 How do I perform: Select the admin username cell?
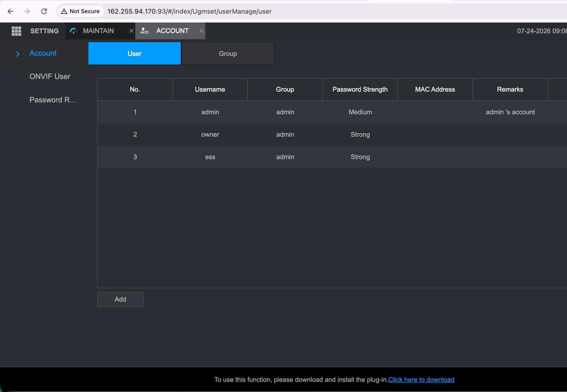pyautogui.click(x=210, y=112)
